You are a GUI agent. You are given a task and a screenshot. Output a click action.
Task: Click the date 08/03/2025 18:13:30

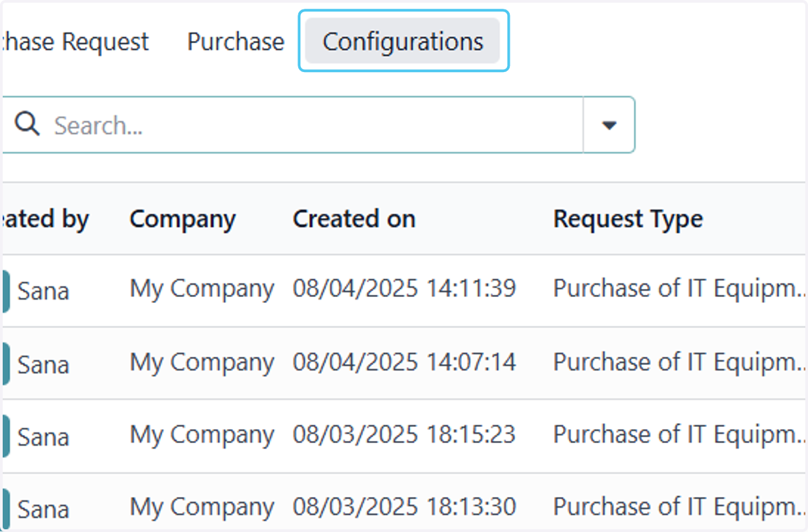pos(405,506)
